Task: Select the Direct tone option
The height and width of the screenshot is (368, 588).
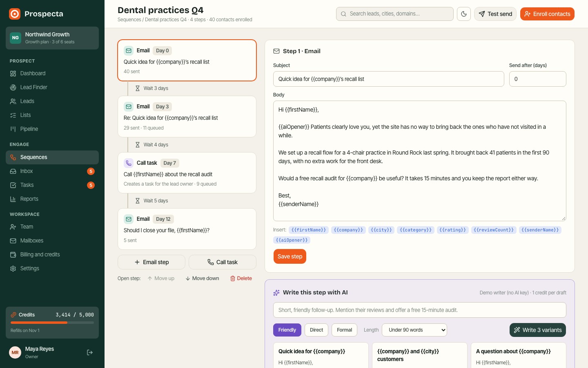Action: click(x=316, y=330)
